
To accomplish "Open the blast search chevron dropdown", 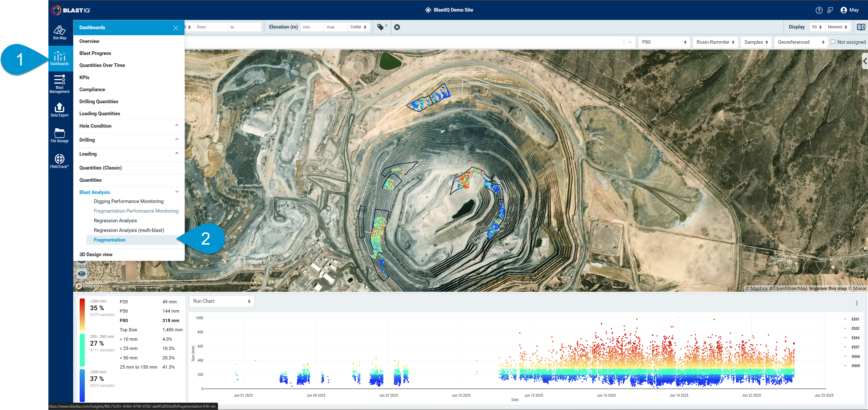I will (629, 42).
